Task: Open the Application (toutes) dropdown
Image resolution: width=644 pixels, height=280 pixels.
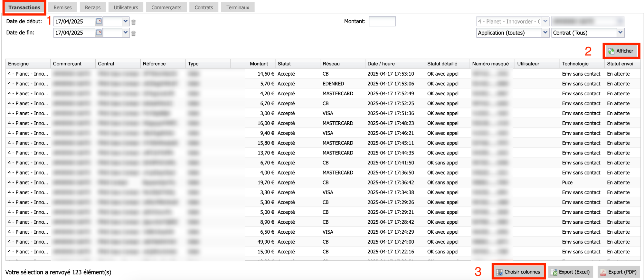Action: point(545,33)
